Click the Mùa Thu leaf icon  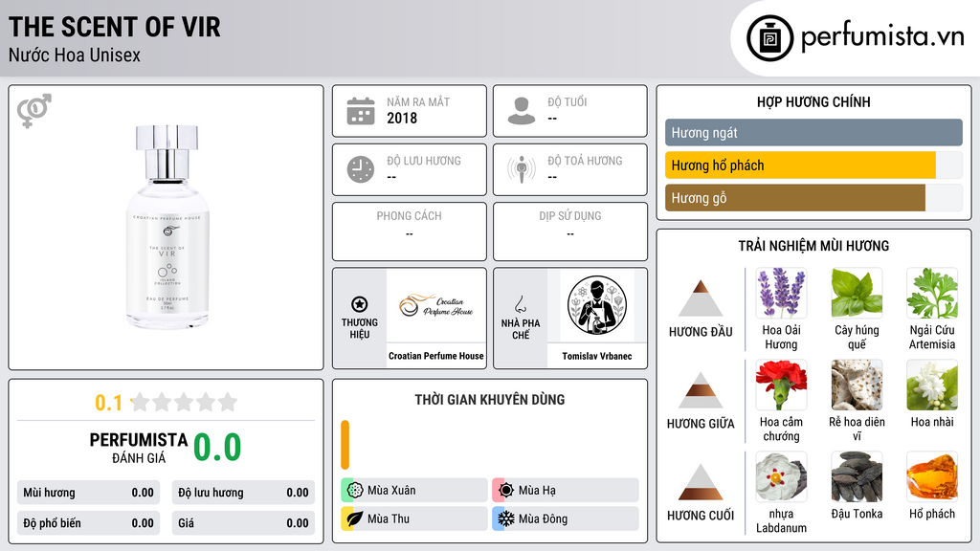[355, 518]
